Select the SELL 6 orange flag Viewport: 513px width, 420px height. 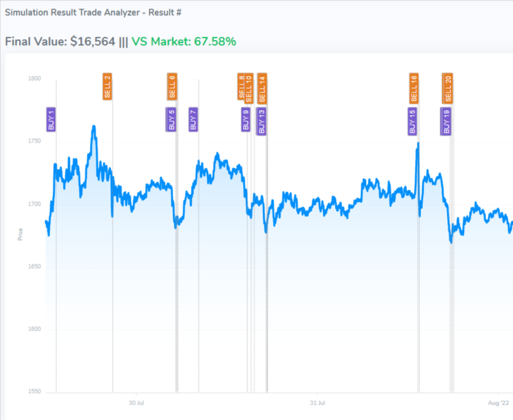click(172, 86)
